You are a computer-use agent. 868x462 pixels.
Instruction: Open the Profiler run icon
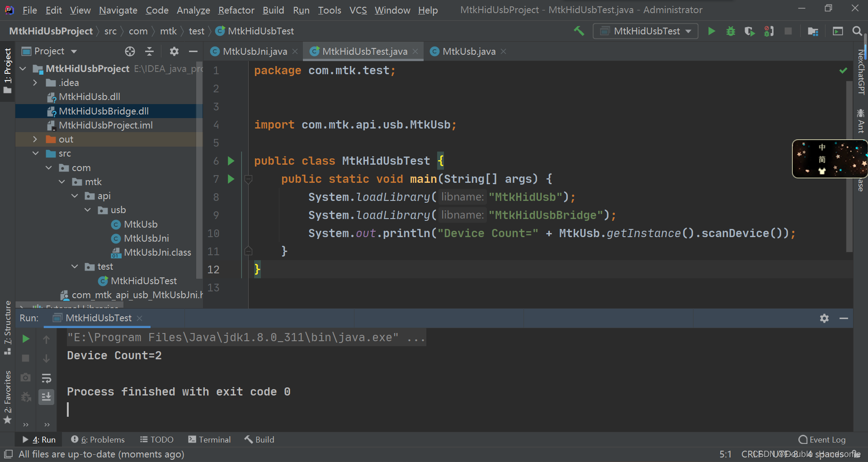pyautogui.click(x=769, y=31)
